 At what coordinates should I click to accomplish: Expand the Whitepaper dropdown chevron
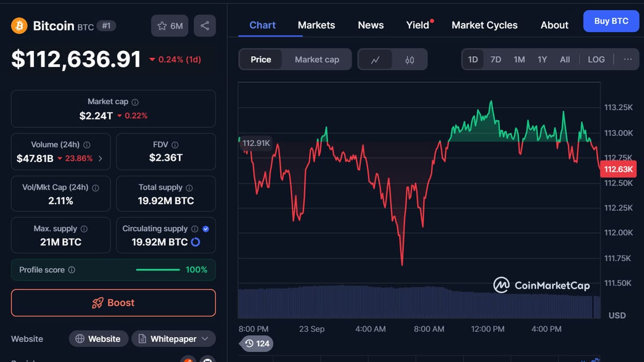205,339
